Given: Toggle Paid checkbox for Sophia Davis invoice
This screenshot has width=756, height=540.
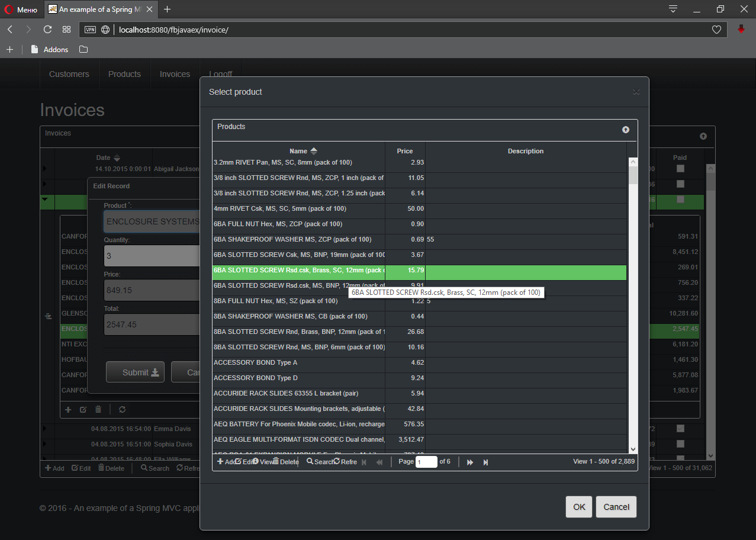Looking at the screenshot, I should pos(680,443).
